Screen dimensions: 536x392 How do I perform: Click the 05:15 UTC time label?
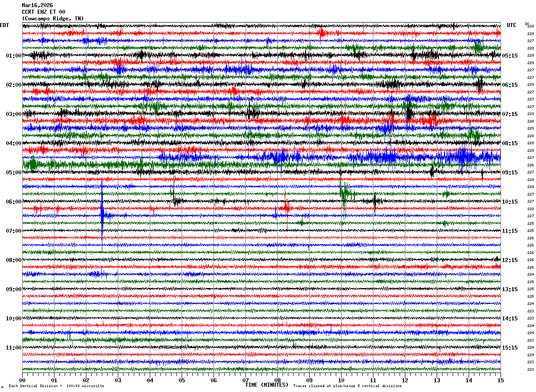coord(510,56)
